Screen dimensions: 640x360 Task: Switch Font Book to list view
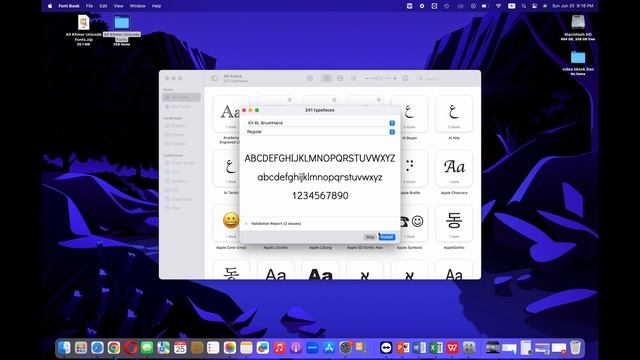(353, 78)
